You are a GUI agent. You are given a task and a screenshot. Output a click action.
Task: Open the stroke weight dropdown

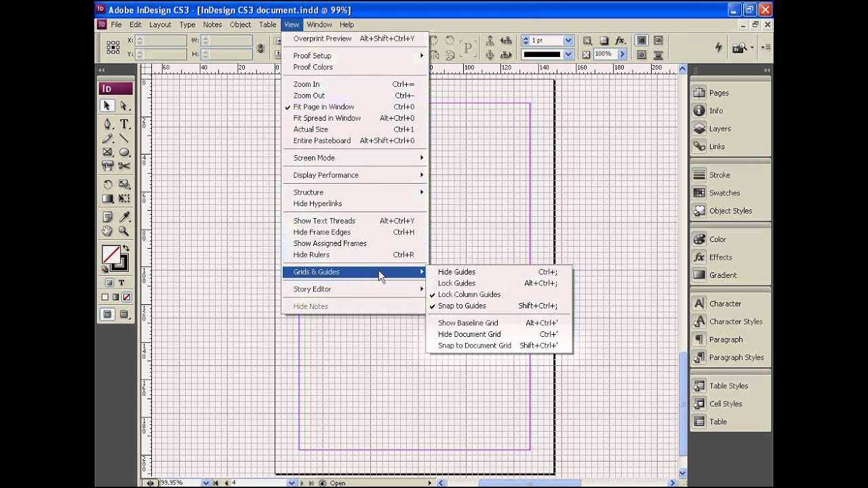[x=568, y=41]
